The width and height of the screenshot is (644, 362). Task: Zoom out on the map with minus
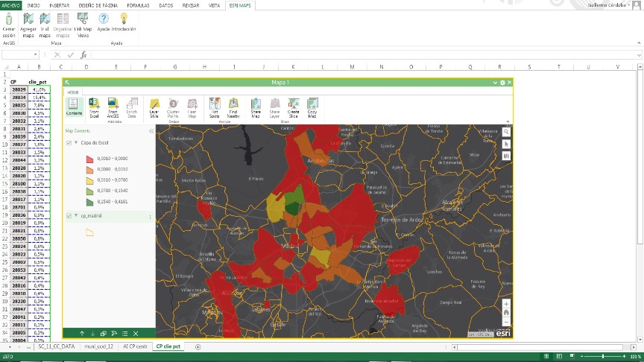506,323
